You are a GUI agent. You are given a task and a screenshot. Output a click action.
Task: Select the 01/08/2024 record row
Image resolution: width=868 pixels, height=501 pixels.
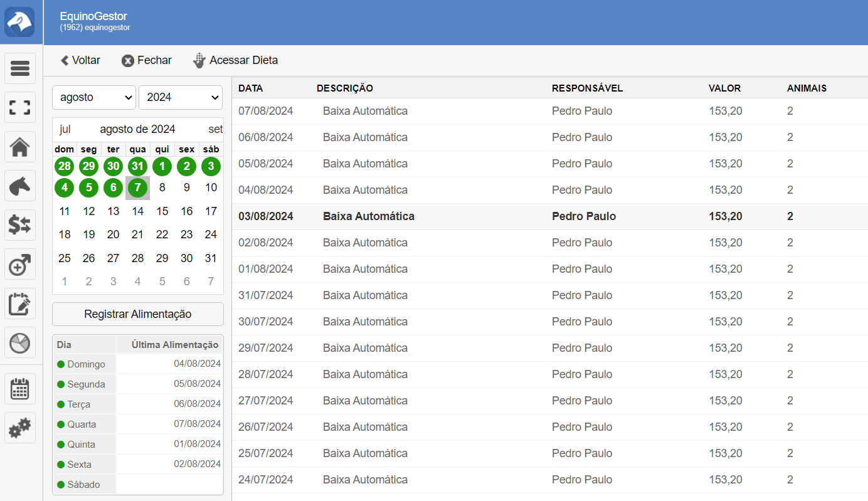[550, 269]
